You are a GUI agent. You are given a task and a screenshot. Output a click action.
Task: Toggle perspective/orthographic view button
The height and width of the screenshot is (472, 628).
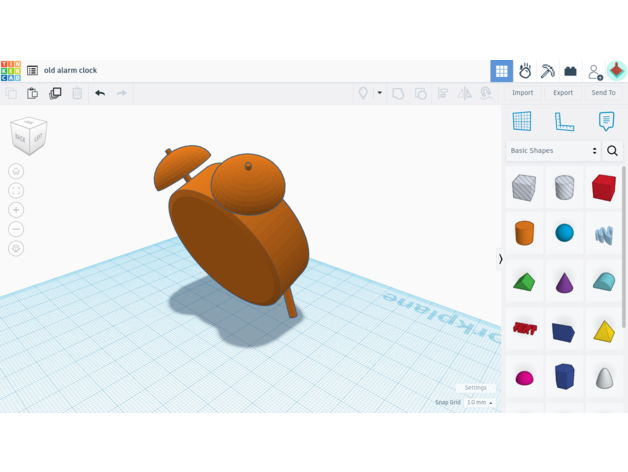pos(16,248)
